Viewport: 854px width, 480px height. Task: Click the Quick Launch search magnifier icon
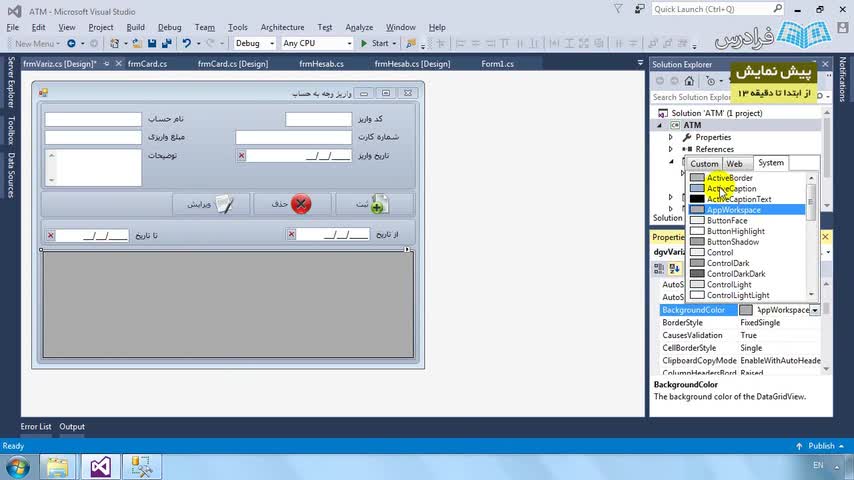(777, 9)
